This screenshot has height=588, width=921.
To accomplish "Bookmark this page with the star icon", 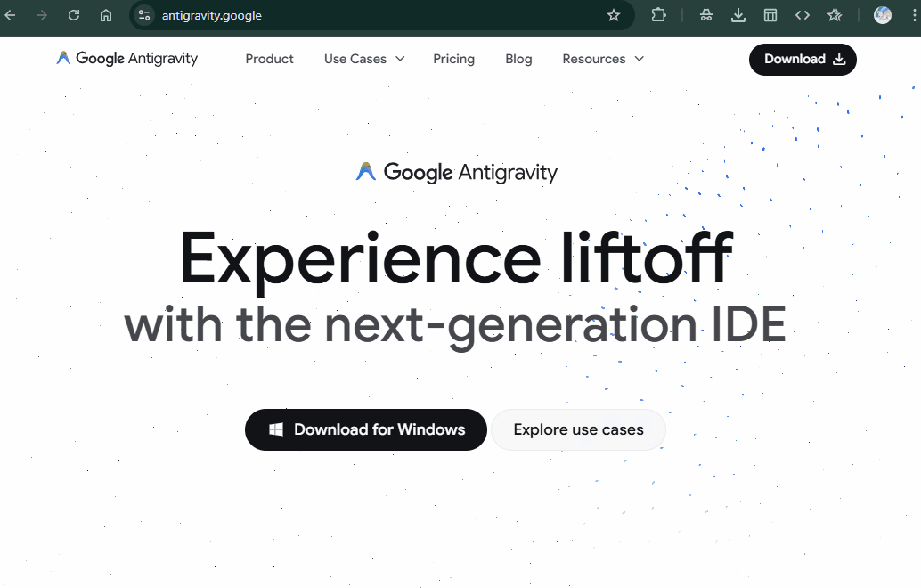I will [613, 15].
